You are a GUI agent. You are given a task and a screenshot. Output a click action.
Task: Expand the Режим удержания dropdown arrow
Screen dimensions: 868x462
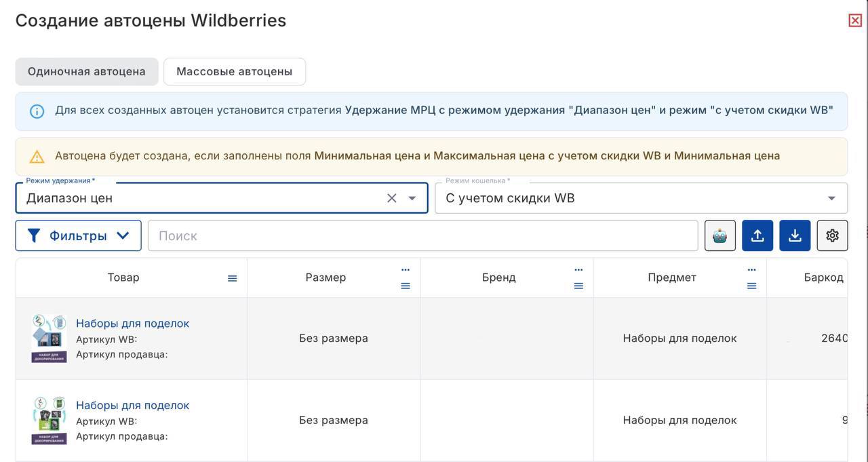pyautogui.click(x=412, y=198)
